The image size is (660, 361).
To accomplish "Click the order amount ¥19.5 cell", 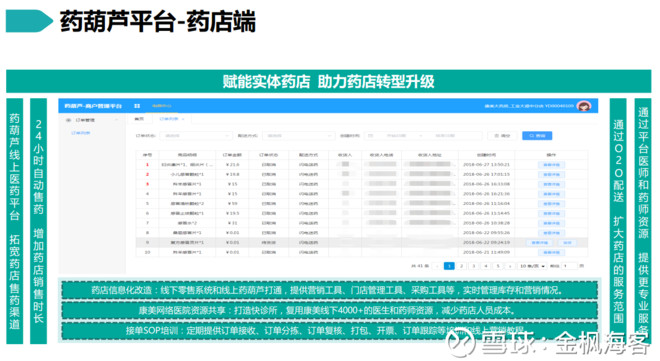I will click(232, 213).
